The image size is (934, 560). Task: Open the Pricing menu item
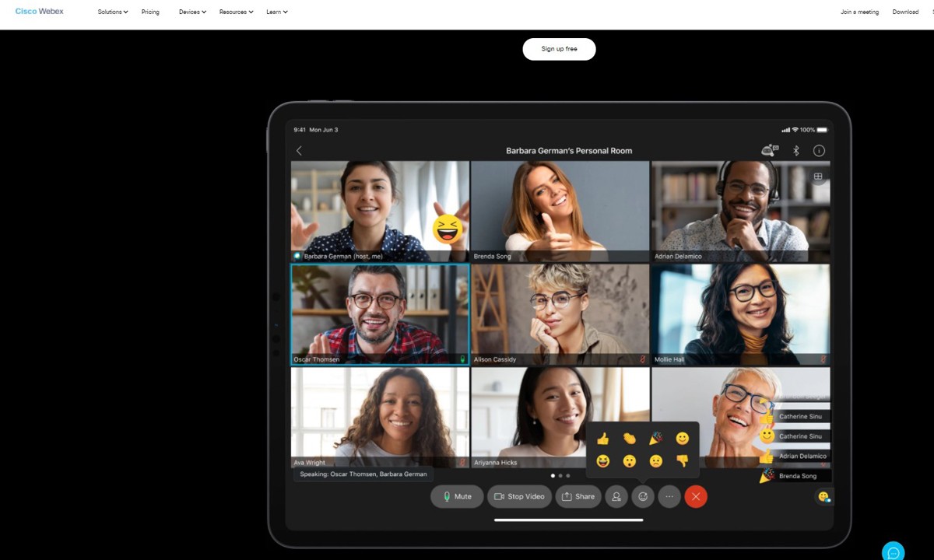coord(150,12)
